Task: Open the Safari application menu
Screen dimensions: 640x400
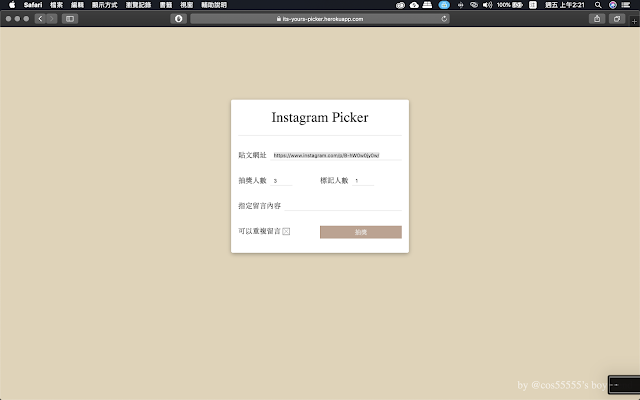Action: [33, 5]
